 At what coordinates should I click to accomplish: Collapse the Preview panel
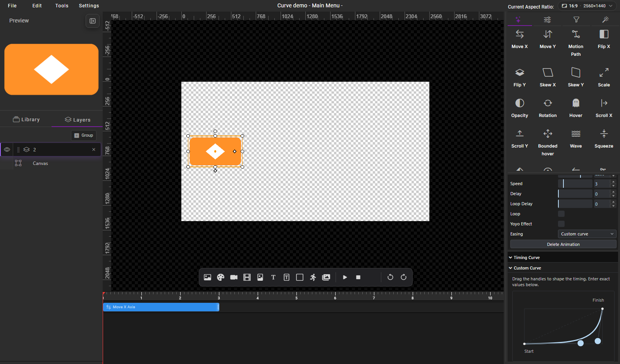(93, 21)
